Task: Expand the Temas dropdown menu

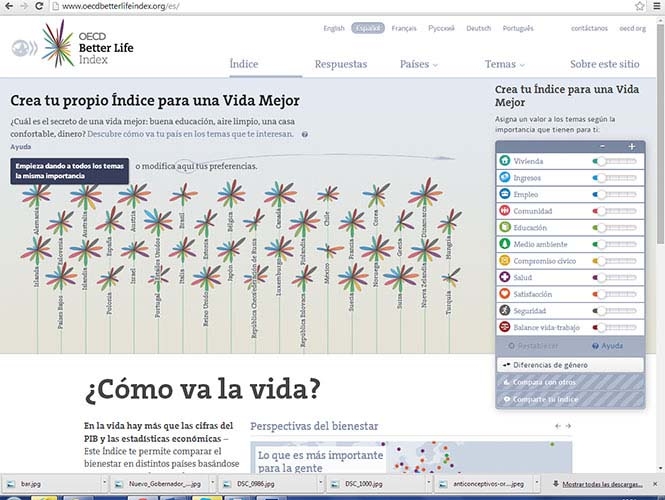Action: 505,64
